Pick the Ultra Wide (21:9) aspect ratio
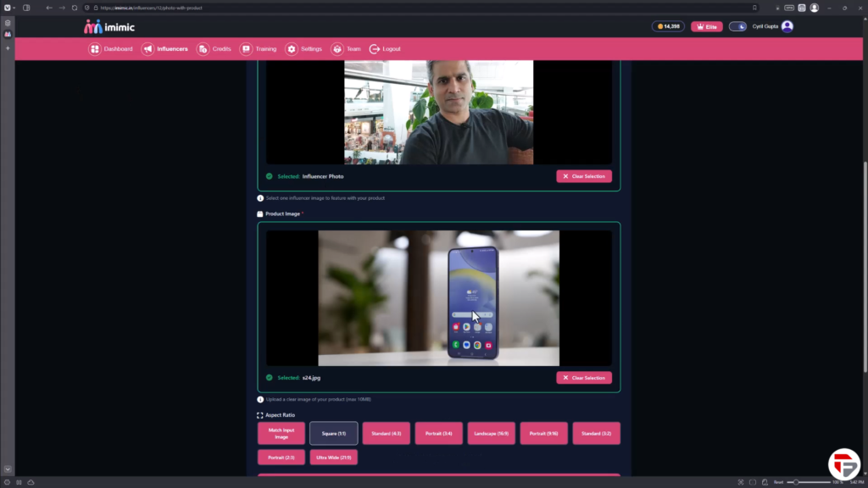This screenshot has height=488, width=868. click(x=333, y=457)
